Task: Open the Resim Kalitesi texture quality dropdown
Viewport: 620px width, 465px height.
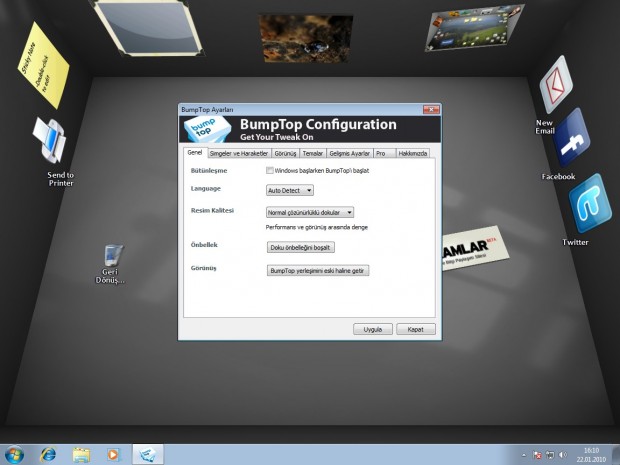Action: [x=310, y=212]
